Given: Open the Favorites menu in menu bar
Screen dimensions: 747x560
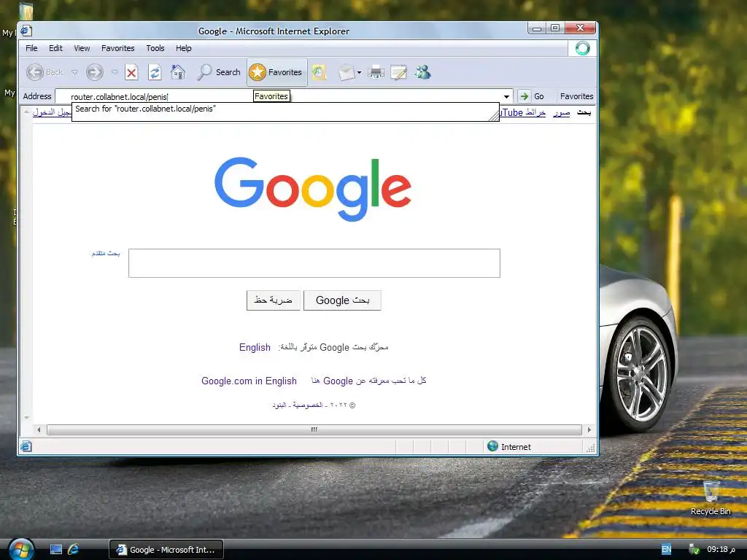Looking at the screenshot, I should pyautogui.click(x=117, y=48).
